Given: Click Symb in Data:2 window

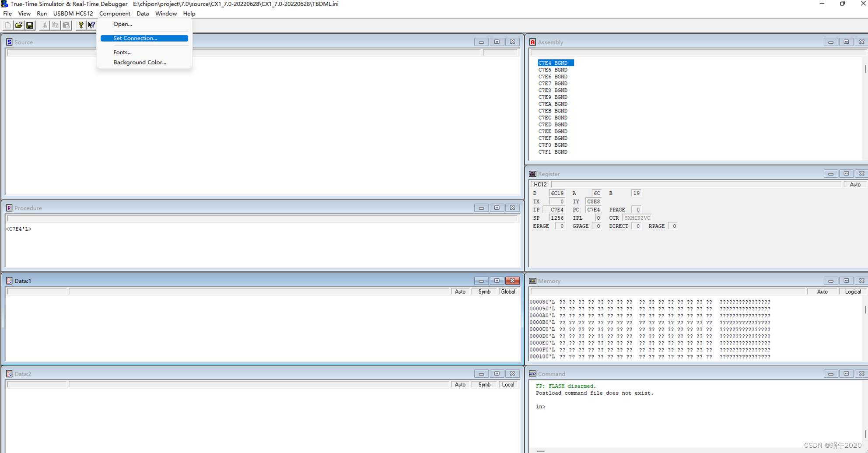Looking at the screenshot, I should [484, 385].
